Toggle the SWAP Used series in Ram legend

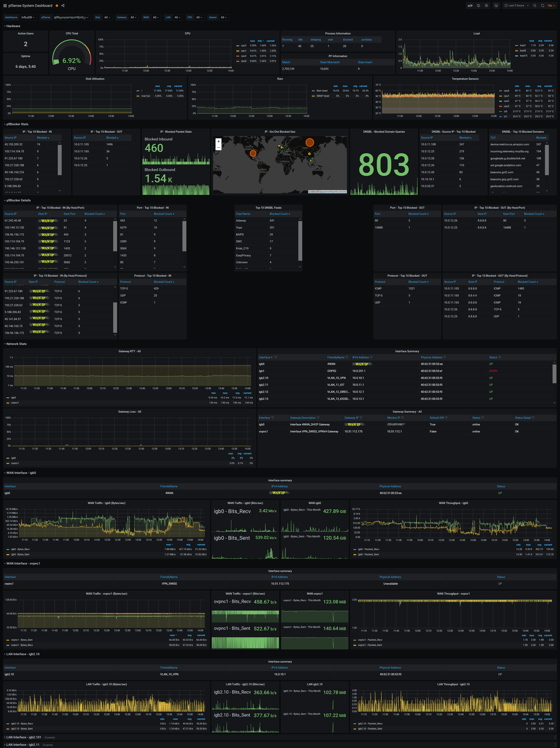pos(322,96)
